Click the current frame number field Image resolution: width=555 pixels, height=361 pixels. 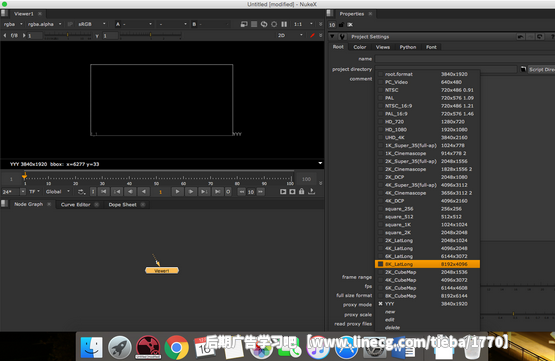[x=160, y=192]
